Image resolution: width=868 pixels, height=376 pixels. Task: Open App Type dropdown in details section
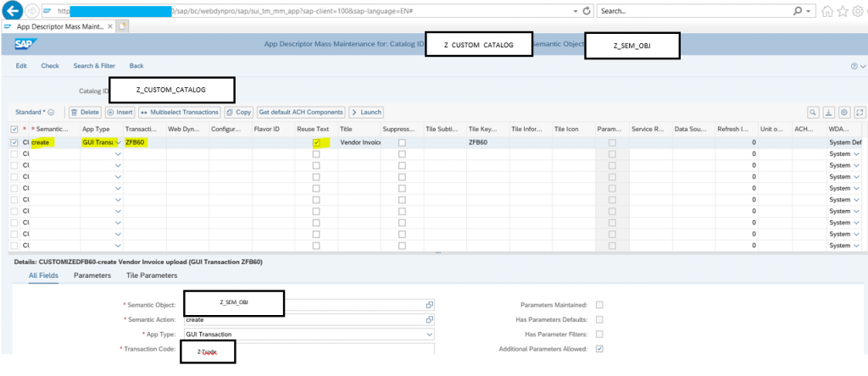point(429,334)
